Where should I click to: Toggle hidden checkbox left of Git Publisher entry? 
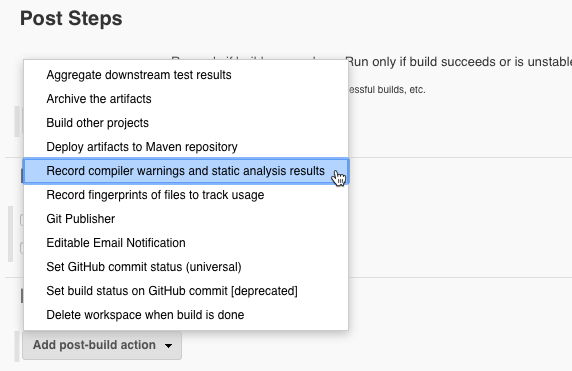point(22,220)
